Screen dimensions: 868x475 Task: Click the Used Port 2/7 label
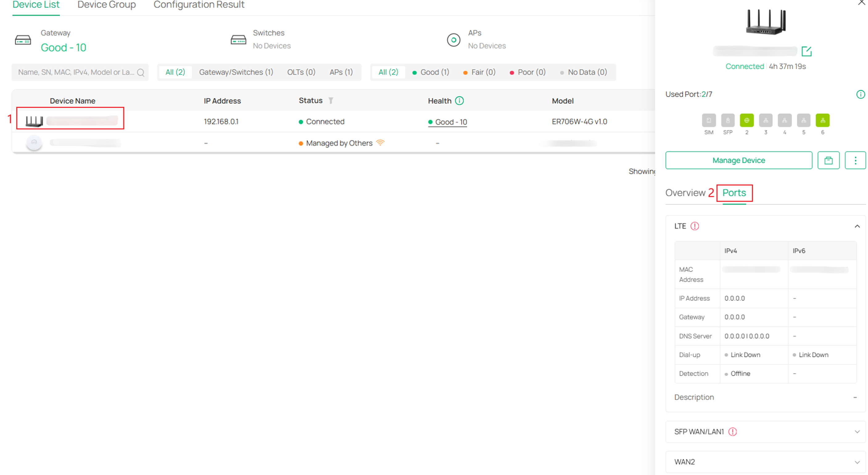[x=689, y=94]
